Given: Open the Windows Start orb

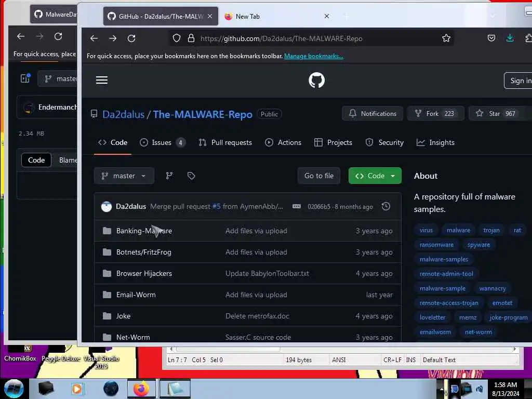Looking at the screenshot, I should (x=14, y=389).
